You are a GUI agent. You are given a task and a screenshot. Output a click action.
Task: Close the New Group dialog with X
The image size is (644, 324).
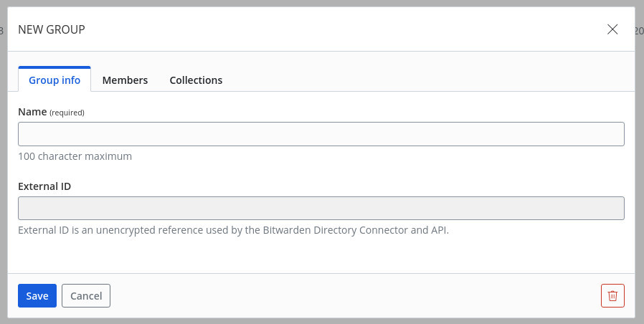[x=612, y=29]
